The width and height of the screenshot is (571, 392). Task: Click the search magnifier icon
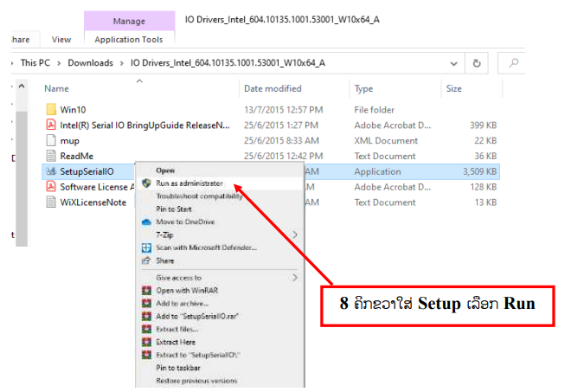tap(514, 63)
